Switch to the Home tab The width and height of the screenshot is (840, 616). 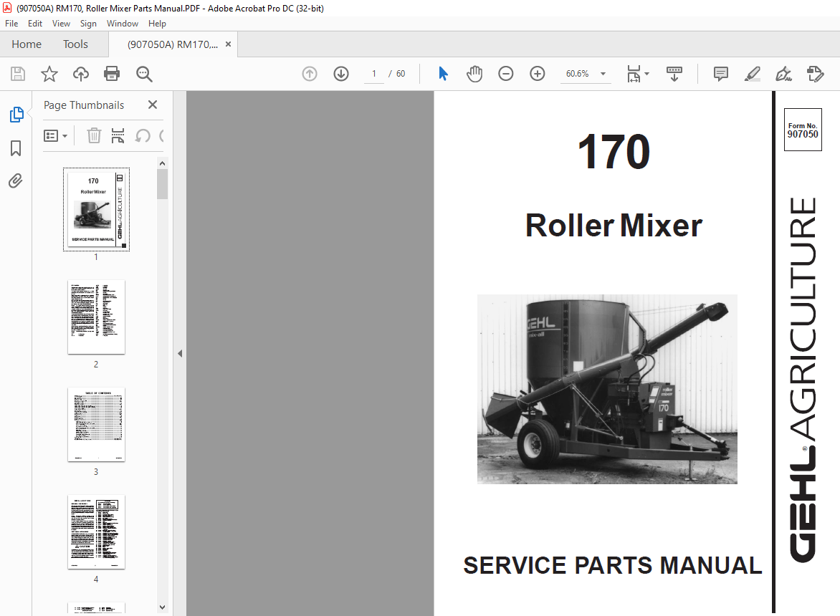[x=27, y=44]
